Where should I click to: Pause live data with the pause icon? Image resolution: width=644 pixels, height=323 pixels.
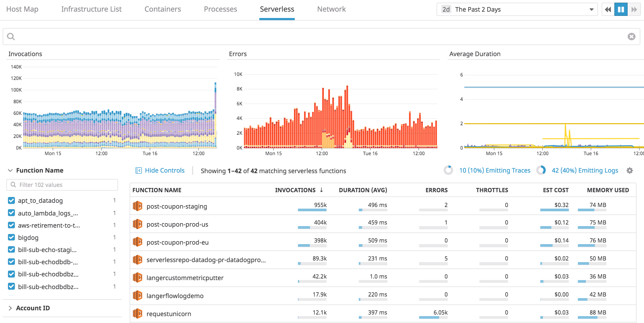pos(620,9)
